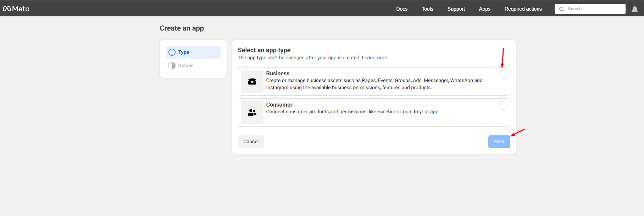Select the Type step label in sidebar
644x216 pixels.
click(184, 52)
